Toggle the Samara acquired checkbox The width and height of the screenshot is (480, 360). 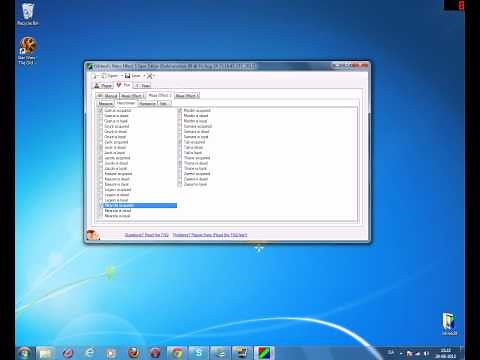[180, 126]
